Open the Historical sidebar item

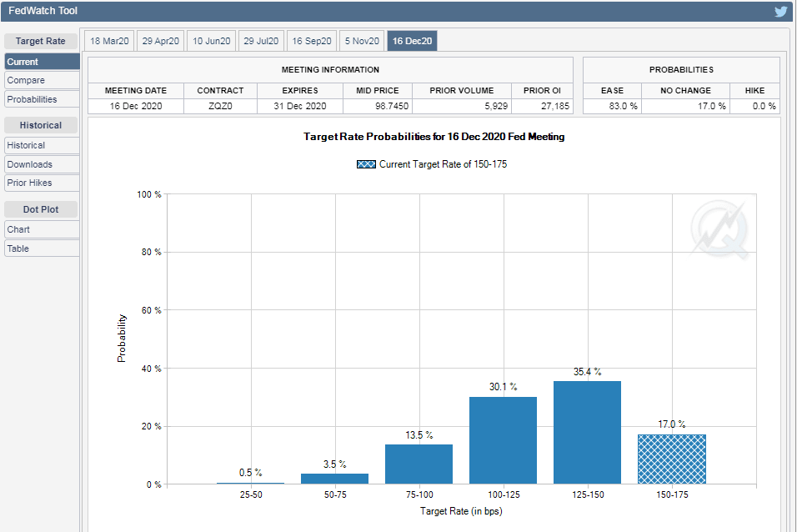click(x=26, y=145)
